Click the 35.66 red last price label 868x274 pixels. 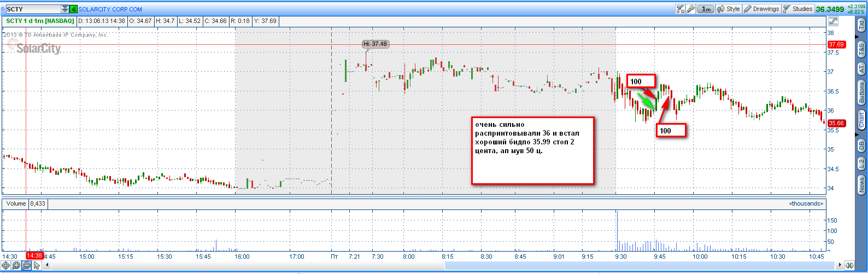837,123
